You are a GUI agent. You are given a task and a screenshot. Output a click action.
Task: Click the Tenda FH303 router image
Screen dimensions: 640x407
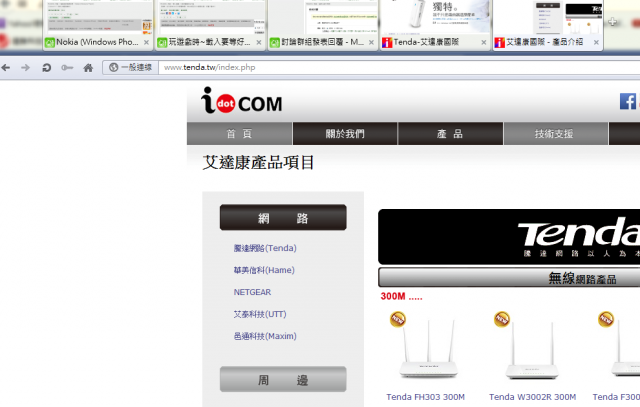(x=428, y=350)
